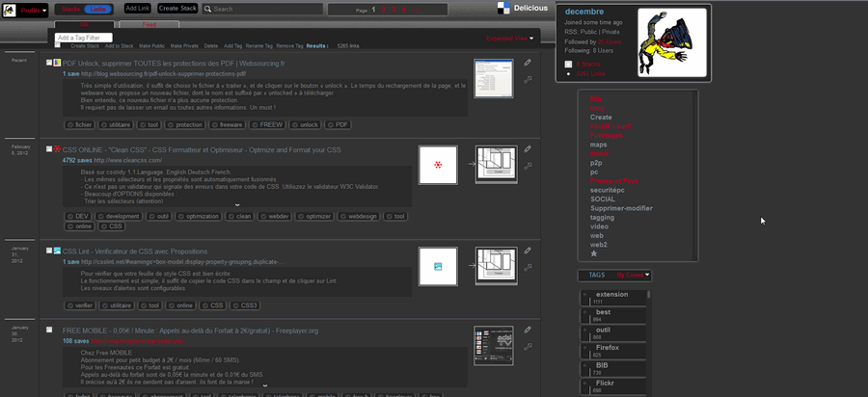The width and height of the screenshot is (868, 397).
Task: Open the Profile dropdown menu
Action: click(x=33, y=10)
